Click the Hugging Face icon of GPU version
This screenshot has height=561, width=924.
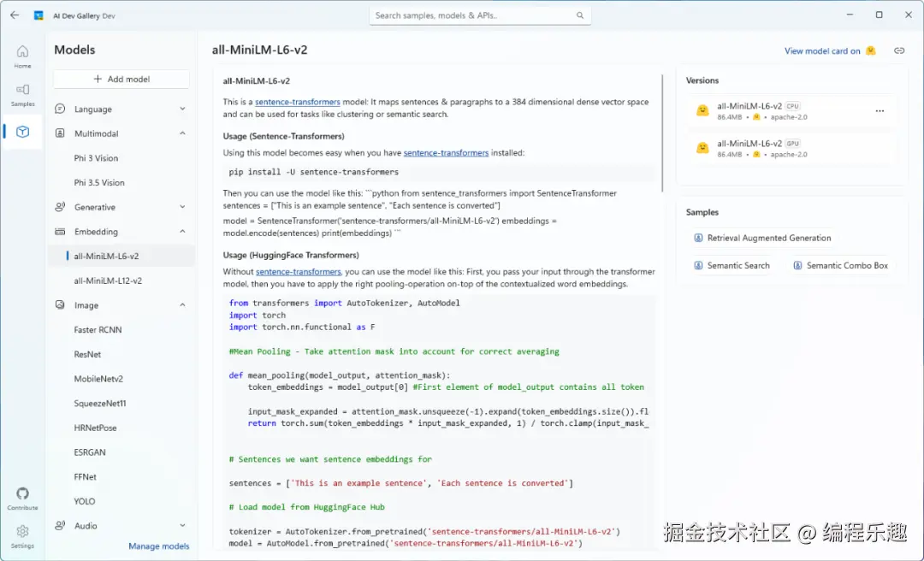click(702, 148)
